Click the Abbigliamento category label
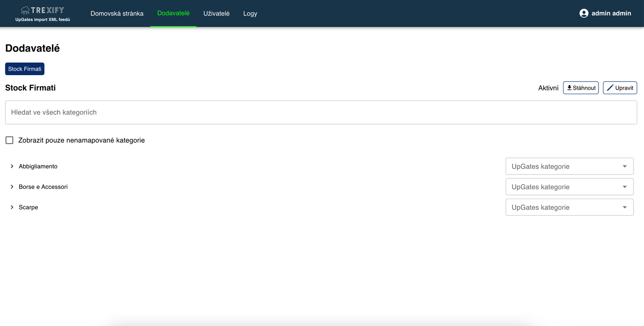This screenshot has width=644, height=326. 38,166
